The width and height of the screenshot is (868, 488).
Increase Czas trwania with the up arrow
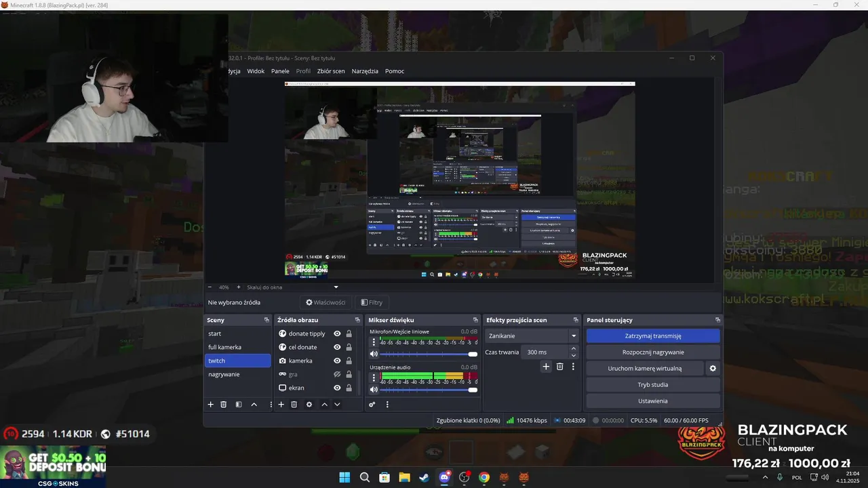pyautogui.click(x=574, y=348)
